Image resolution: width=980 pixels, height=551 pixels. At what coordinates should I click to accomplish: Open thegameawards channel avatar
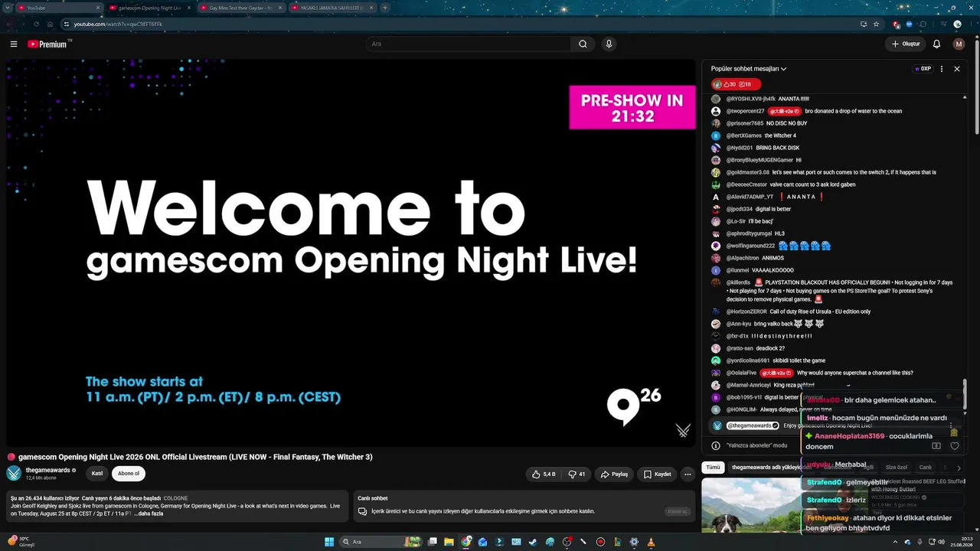14,473
